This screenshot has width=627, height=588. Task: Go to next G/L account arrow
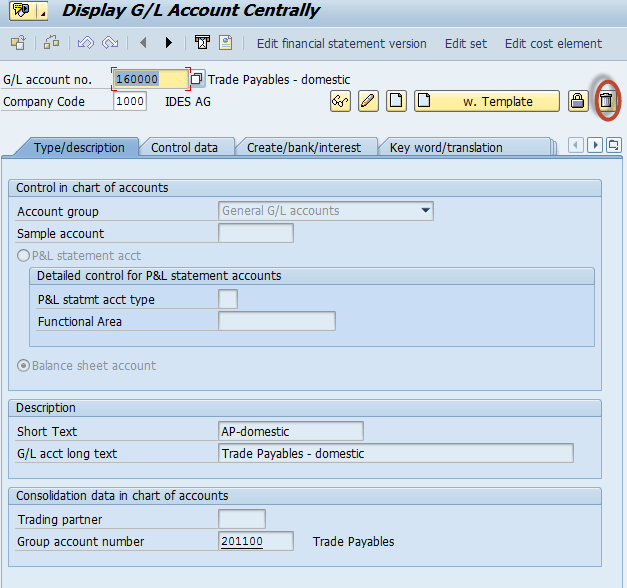point(169,43)
